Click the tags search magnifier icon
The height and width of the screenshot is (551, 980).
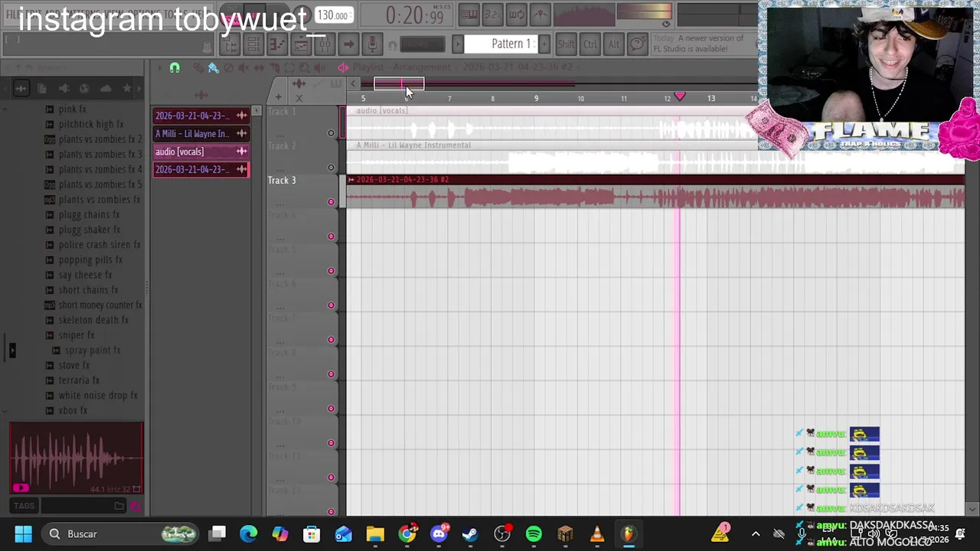tap(136, 506)
